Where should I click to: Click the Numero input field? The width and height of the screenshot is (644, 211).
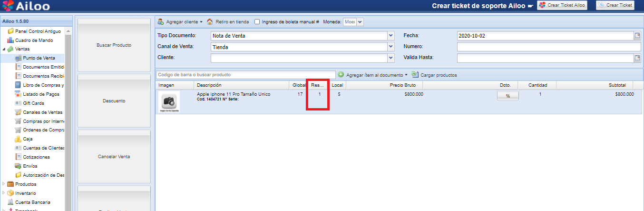[549, 47]
